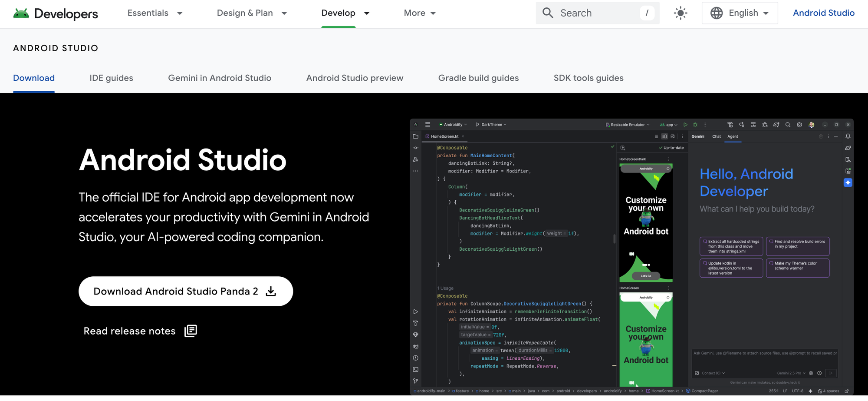This screenshot has height=401, width=868.
Task: Switch editor to Split view
Action: tap(664, 136)
